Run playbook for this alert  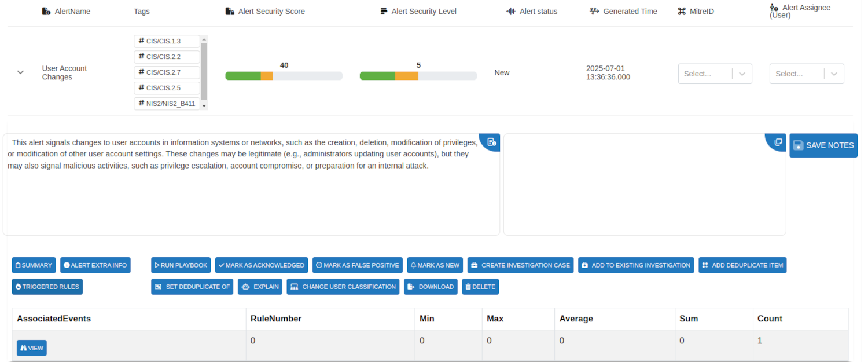click(180, 265)
